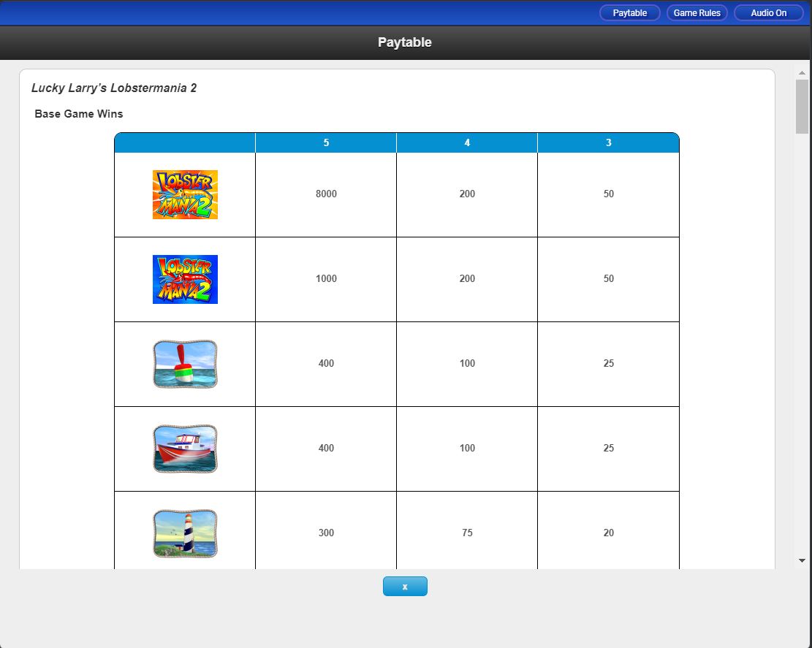Toggle the Audio On button
The height and width of the screenshot is (648, 812).
tap(768, 13)
